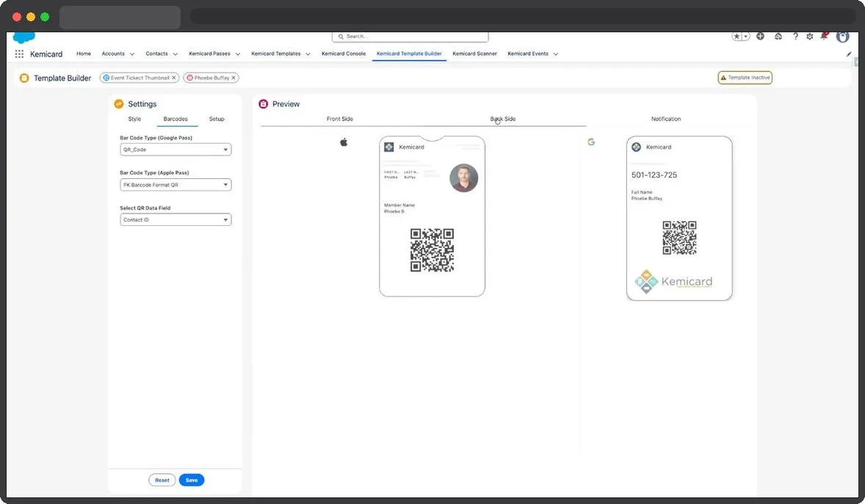Show the Front Side preview
Screen dimensions: 865x504
coord(340,119)
